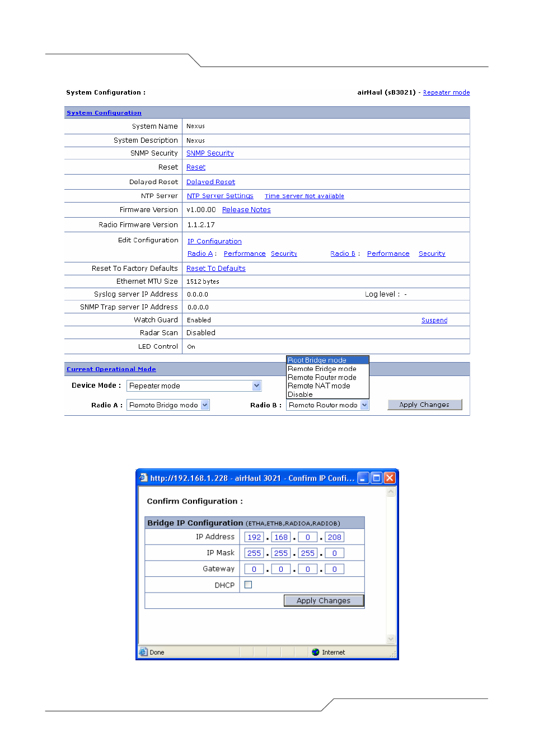
Task: Choose Remote NAT mode option
Action: 327,386
